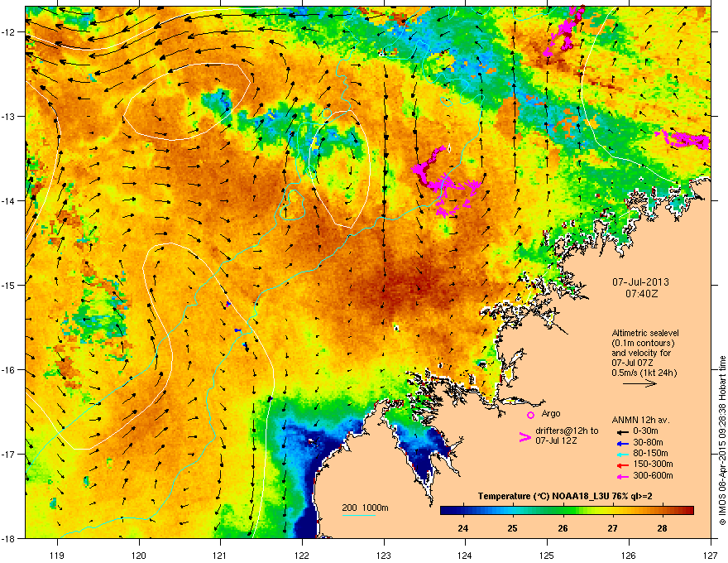Click the '0.5m/s (1kt 24h)' text
The width and height of the screenshot is (728, 563).
[x=644, y=373]
